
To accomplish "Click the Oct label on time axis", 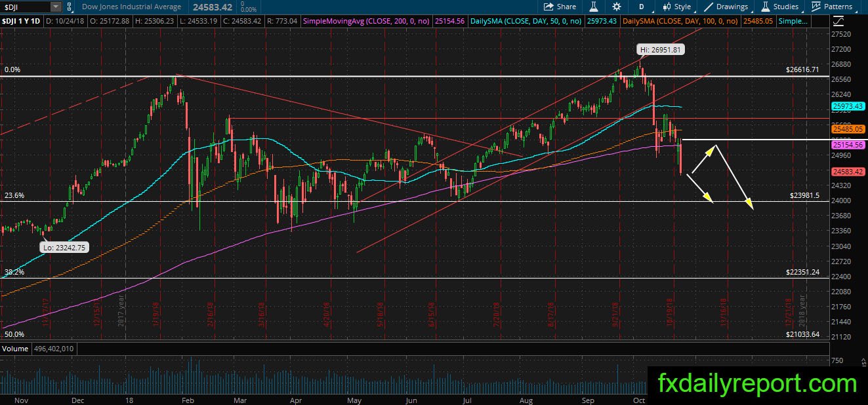I will coord(639,399).
